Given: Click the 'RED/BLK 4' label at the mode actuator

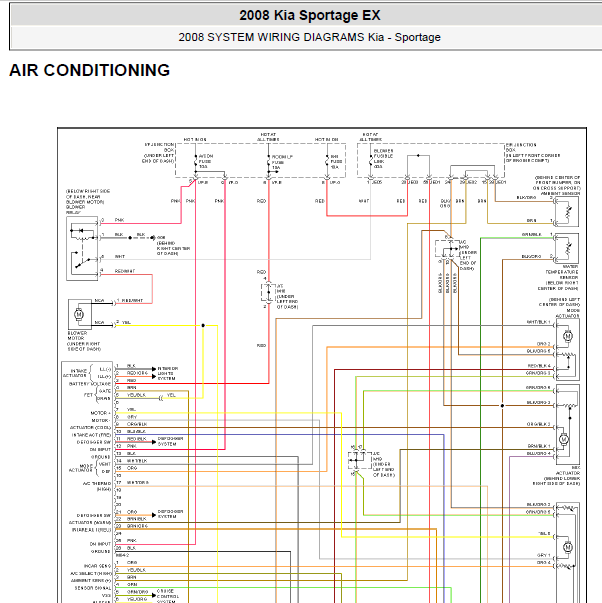Looking at the screenshot, I should (539, 366).
